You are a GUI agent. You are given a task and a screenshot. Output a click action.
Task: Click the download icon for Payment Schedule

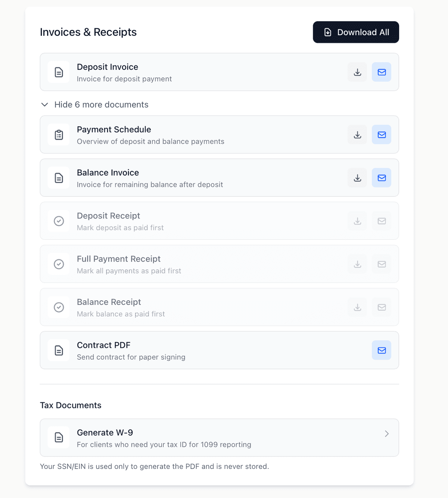click(357, 134)
